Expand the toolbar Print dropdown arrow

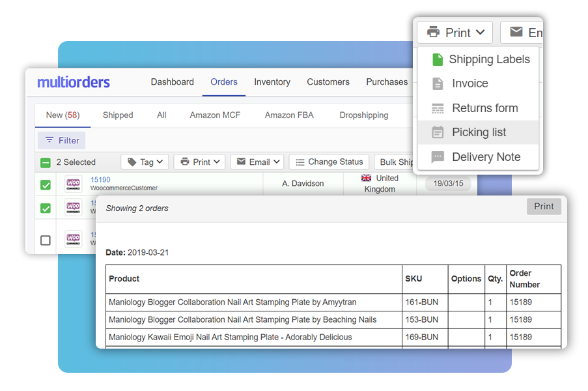tap(216, 162)
